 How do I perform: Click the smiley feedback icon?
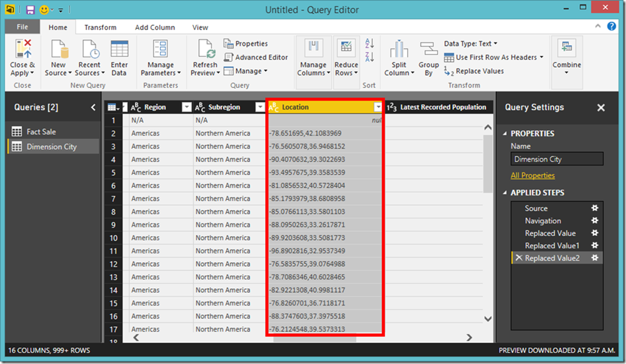coord(44,9)
